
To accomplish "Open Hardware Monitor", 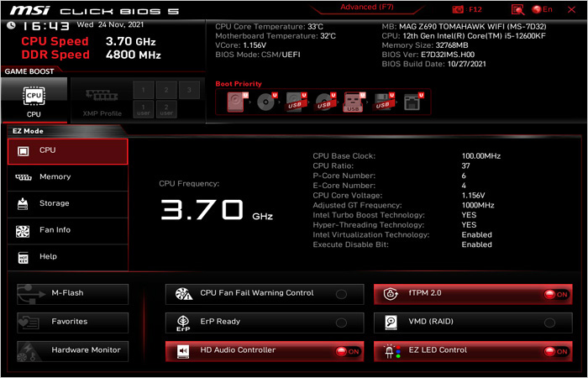I will (x=73, y=351).
